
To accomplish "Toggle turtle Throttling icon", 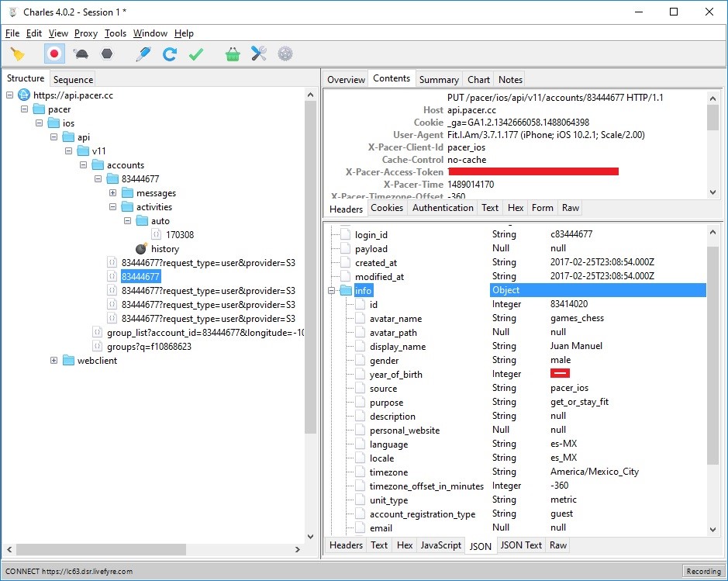I will pyautogui.click(x=81, y=54).
